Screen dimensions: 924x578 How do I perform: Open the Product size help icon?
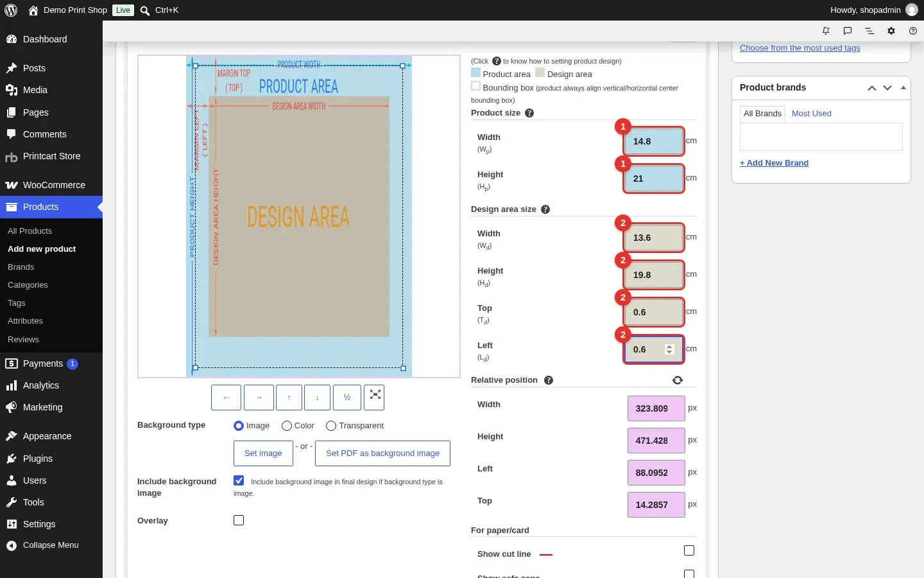pos(529,113)
